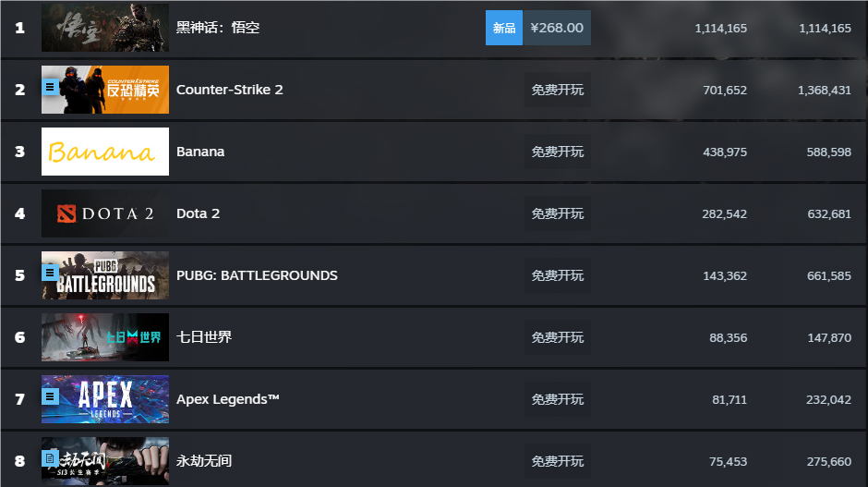Click the list icon on Apex Legends thumbnail

click(x=51, y=396)
